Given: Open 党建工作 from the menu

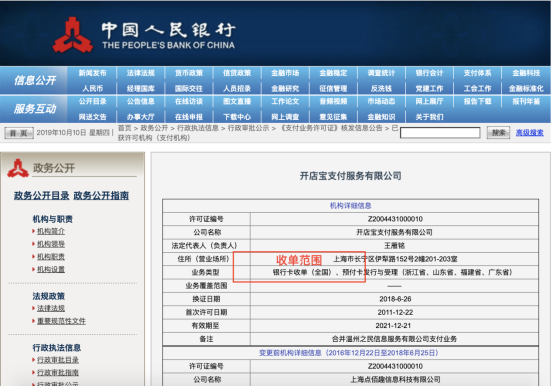Looking at the screenshot, I should pyautogui.click(x=429, y=89).
